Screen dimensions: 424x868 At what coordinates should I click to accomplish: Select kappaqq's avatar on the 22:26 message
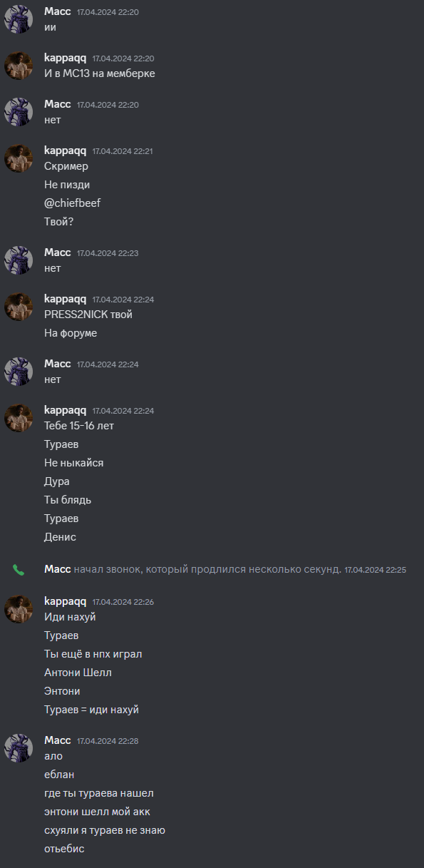(x=19, y=609)
